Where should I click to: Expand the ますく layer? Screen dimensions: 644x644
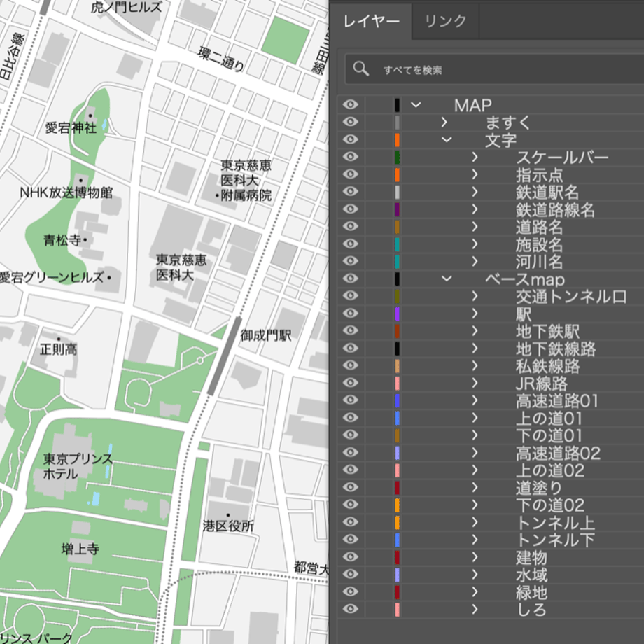(x=444, y=122)
